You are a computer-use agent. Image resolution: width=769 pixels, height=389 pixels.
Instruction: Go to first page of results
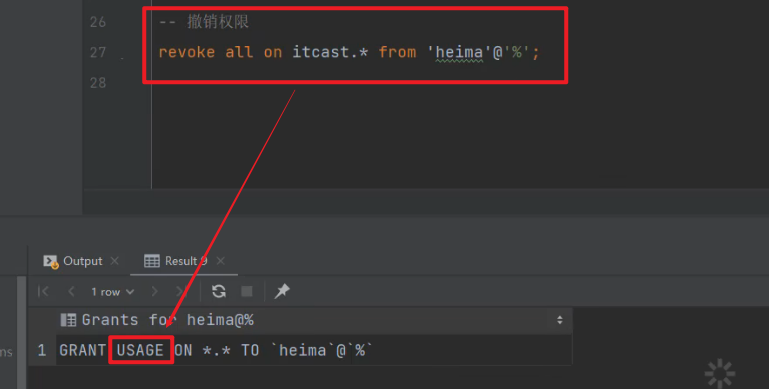[43, 291]
